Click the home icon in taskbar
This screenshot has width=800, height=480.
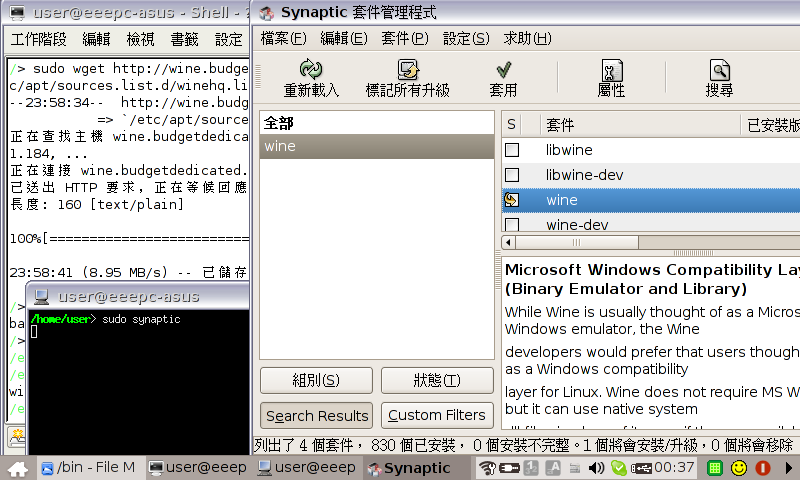[18, 468]
